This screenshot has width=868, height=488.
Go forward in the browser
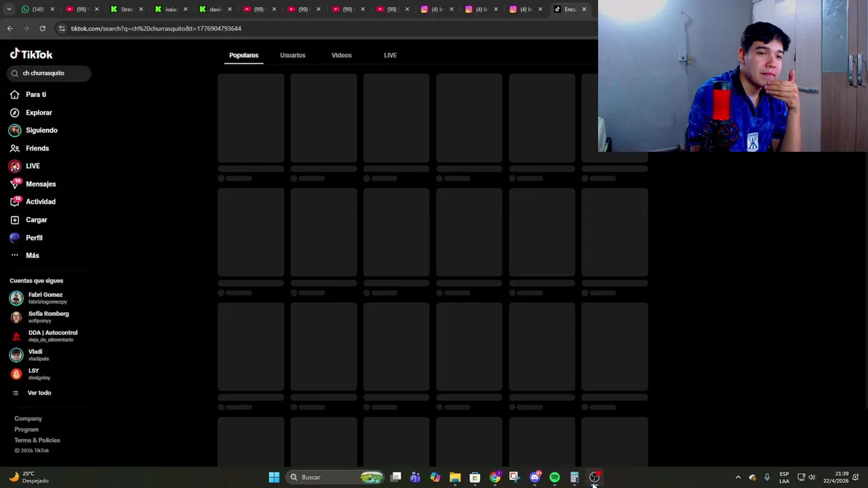click(26, 28)
